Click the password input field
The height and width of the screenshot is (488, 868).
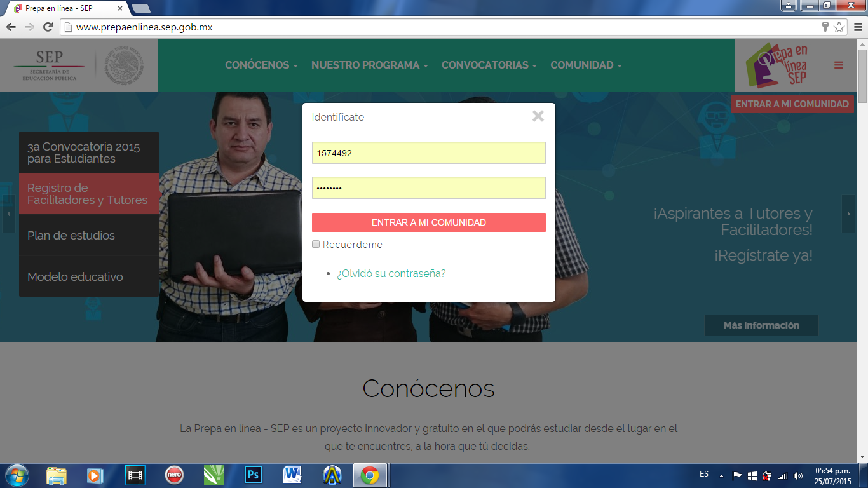coord(429,188)
